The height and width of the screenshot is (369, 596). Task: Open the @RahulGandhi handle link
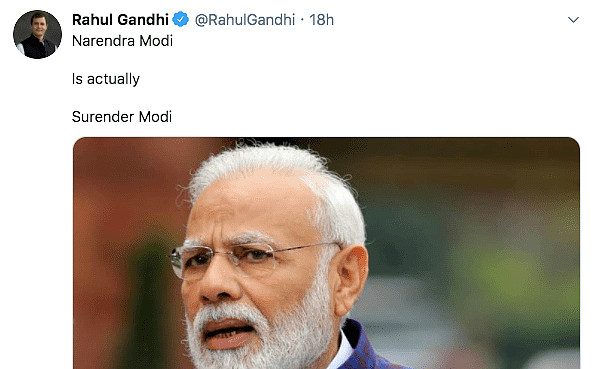pos(245,20)
